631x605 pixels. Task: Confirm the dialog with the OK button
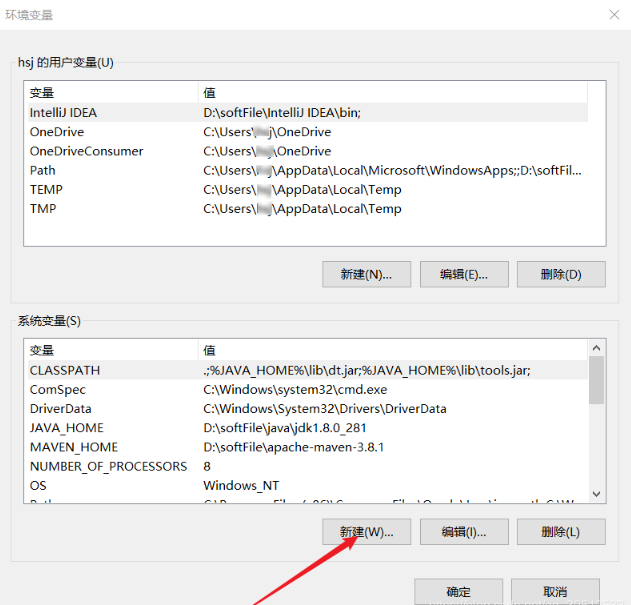(458, 591)
